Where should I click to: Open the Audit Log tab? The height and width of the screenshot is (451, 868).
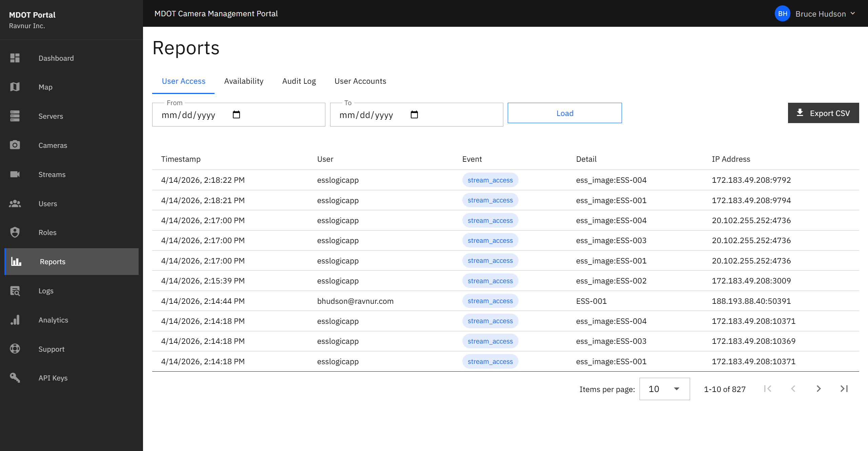coord(299,81)
